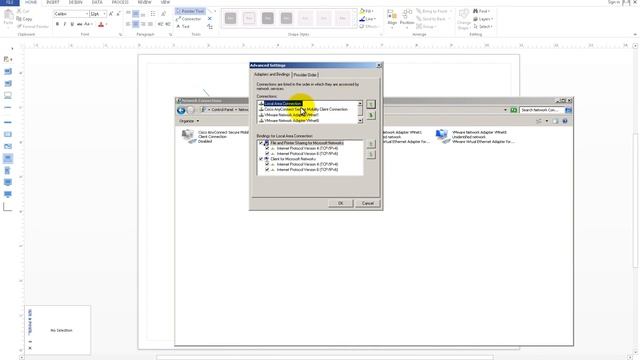Click the bullets button in Paragraph group
Screen dimensions: 640x360
point(153,14)
